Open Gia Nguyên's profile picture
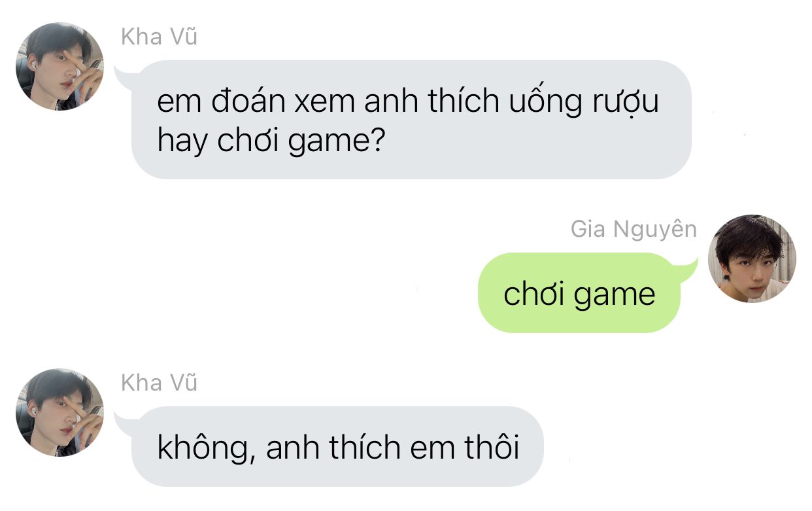The width and height of the screenshot is (812, 511). pos(752,258)
